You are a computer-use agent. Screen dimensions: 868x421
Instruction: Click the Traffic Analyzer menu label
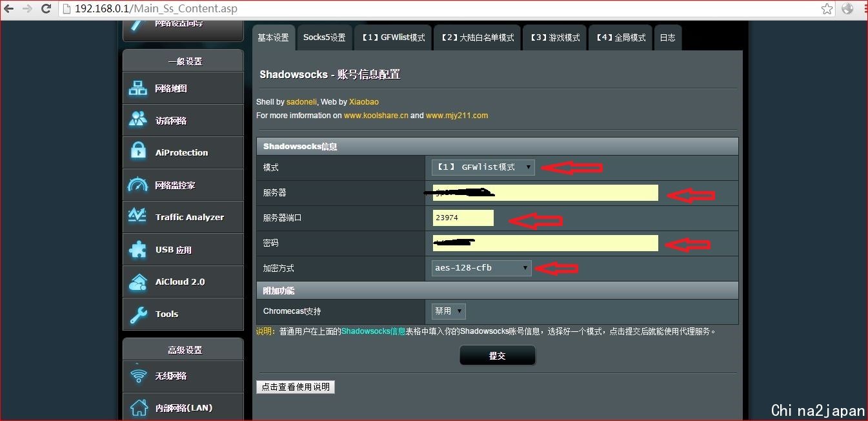(x=190, y=217)
